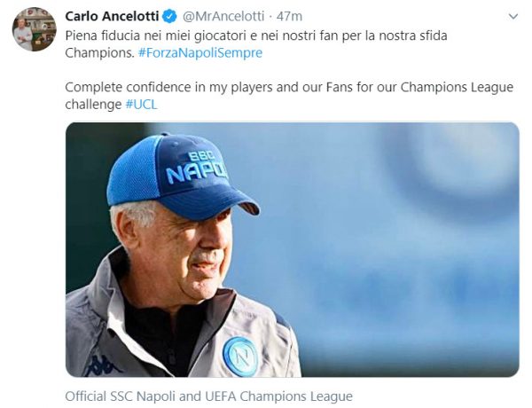Click UEFA Champions League in the caption
This screenshot has width=532, height=408.
[x=279, y=396]
